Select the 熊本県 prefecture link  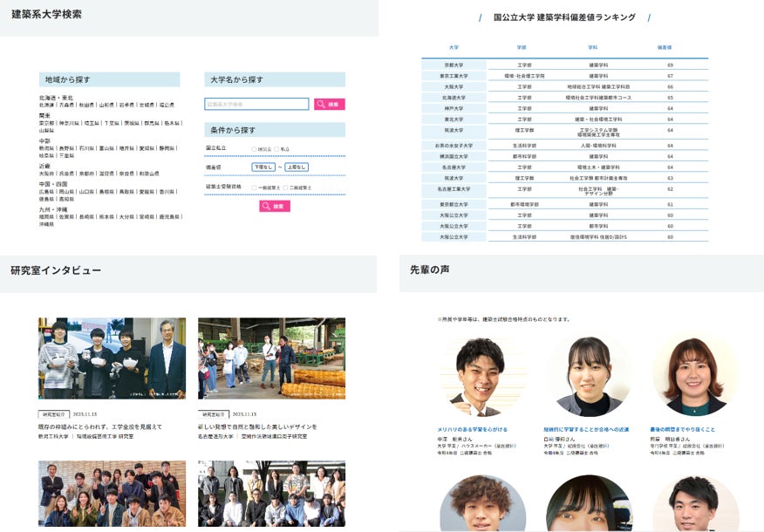[106, 217]
